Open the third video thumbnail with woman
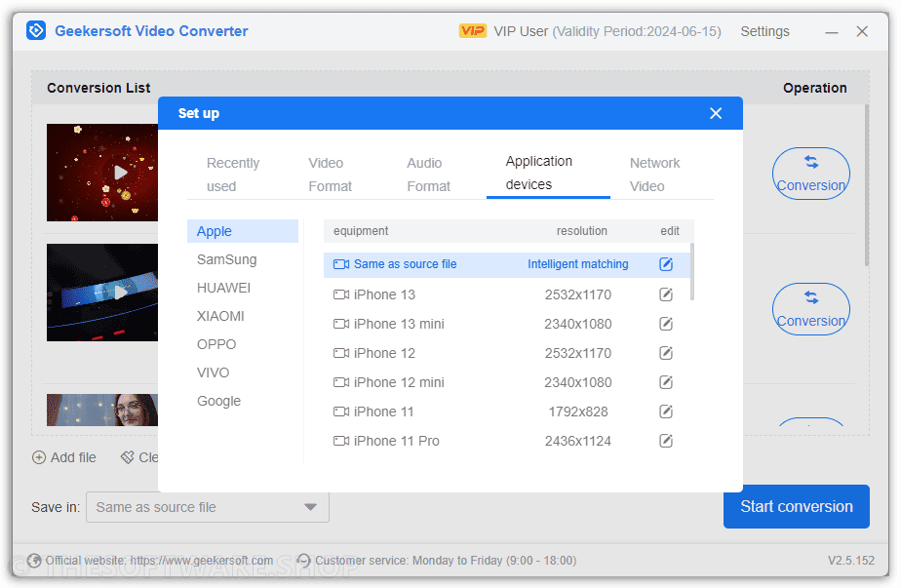This screenshot has height=588, width=901. coord(102,410)
